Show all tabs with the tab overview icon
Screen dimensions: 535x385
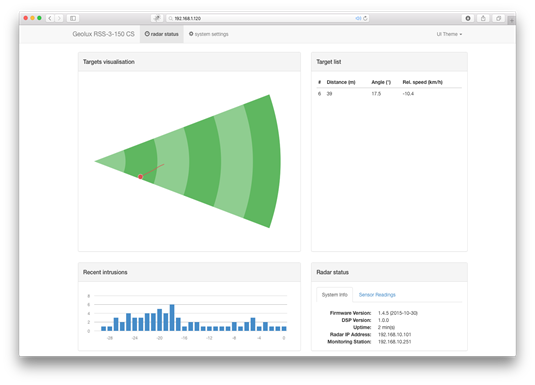(498, 18)
